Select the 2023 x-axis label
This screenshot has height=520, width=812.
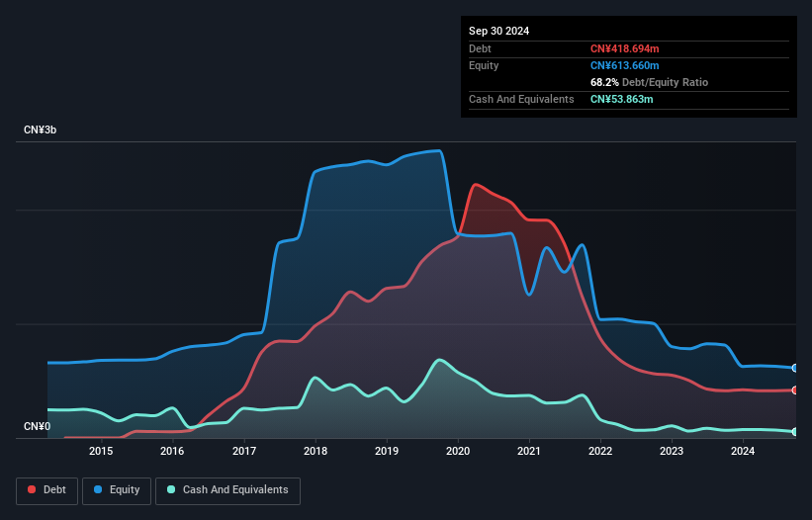(672, 451)
